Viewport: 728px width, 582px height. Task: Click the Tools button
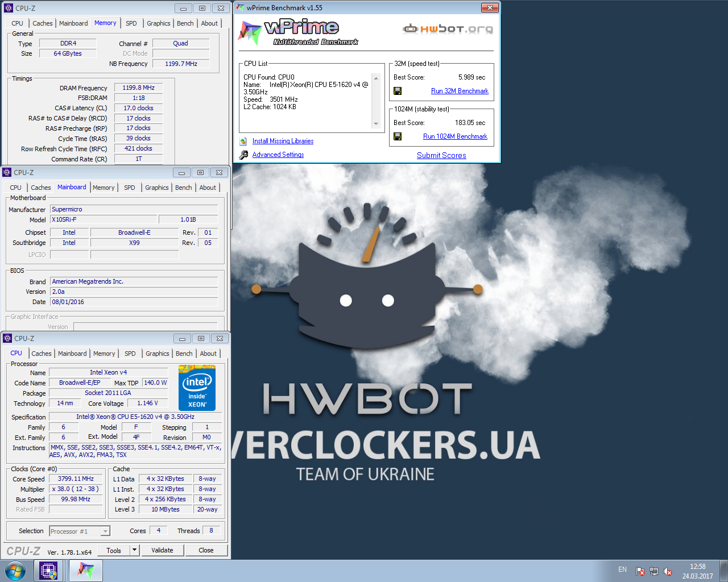(114, 550)
